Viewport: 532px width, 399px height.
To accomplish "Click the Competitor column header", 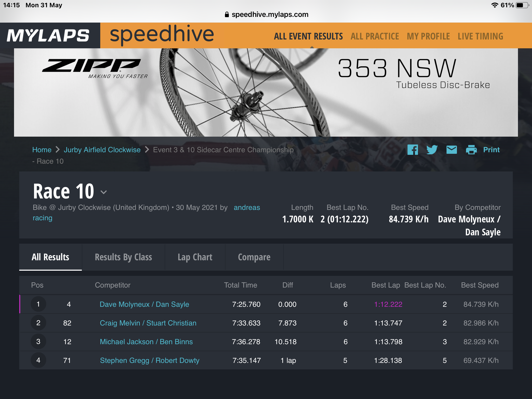I will [x=112, y=285].
